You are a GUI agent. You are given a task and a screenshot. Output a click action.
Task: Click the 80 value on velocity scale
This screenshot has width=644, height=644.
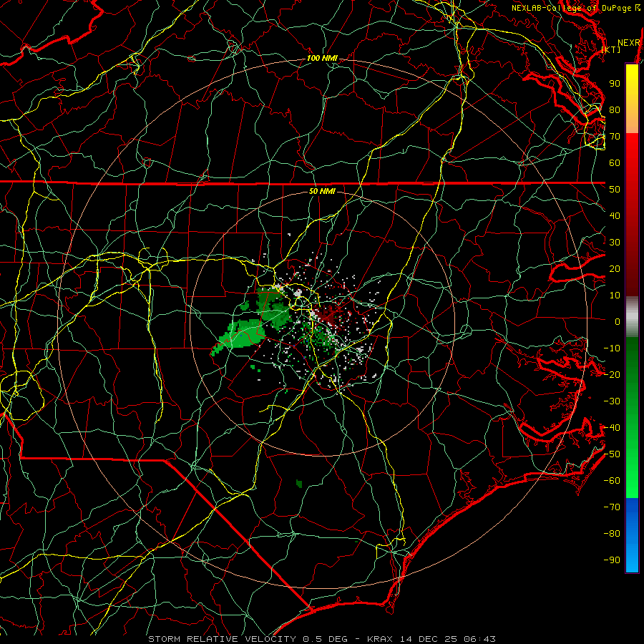click(x=615, y=109)
